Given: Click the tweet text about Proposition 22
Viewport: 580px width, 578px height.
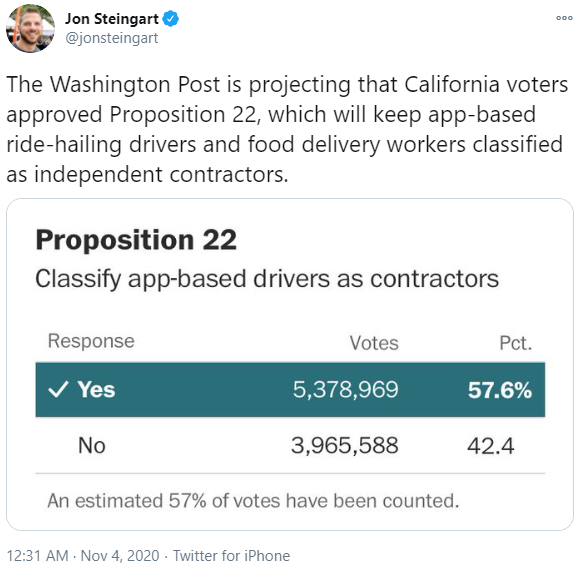Looking at the screenshot, I should tap(287, 129).
